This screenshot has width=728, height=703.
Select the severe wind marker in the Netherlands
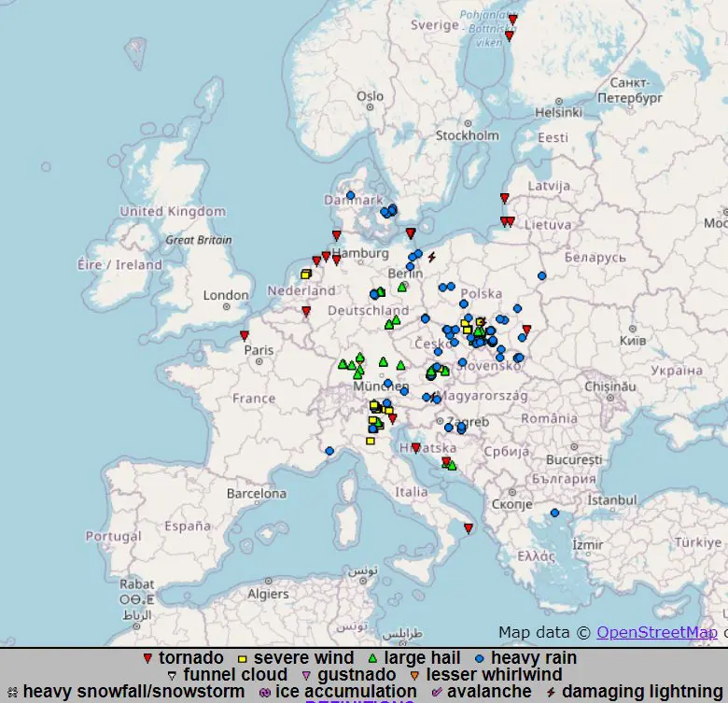click(x=305, y=274)
